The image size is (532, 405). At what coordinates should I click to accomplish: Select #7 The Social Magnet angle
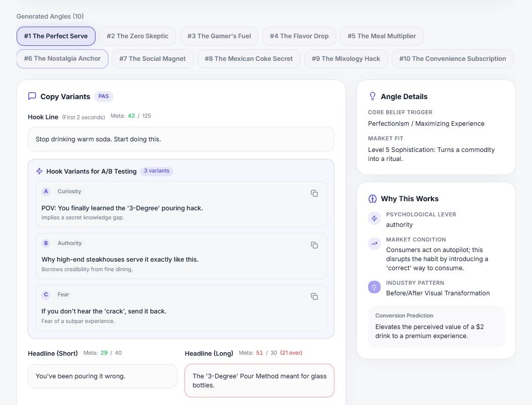pyautogui.click(x=153, y=59)
